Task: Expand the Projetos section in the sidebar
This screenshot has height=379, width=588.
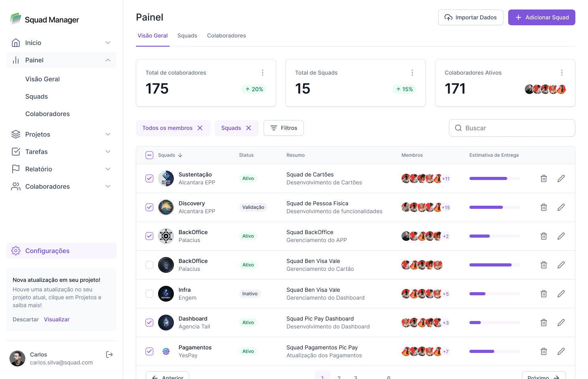Action: click(107, 134)
